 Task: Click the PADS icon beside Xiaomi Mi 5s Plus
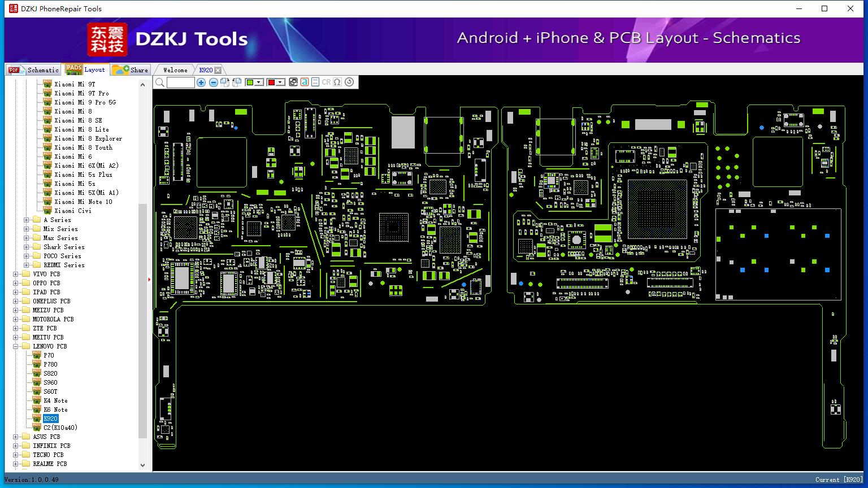click(47, 174)
